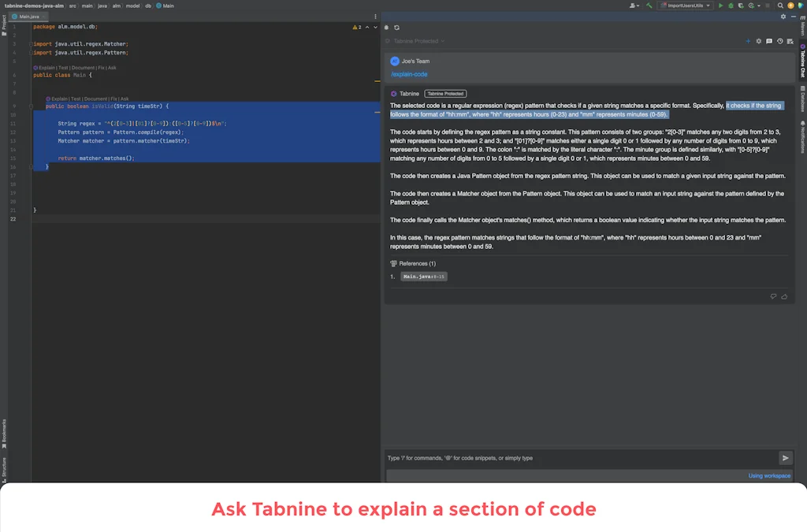Start debugging using the bug icon
Image resolution: width=807 pixels, height=532 pixels.
[731, 6]
